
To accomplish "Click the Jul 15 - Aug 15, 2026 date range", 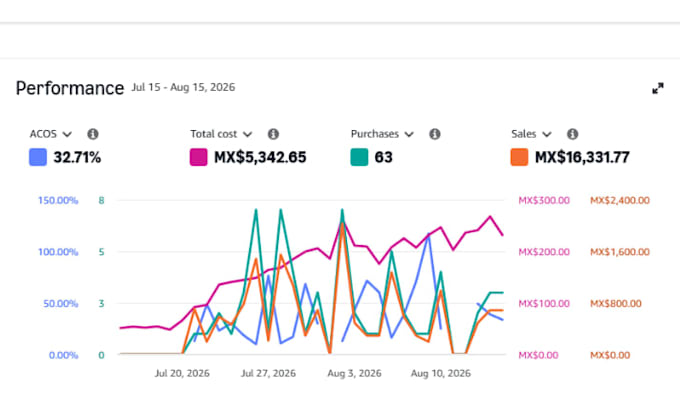I will 183,87.
